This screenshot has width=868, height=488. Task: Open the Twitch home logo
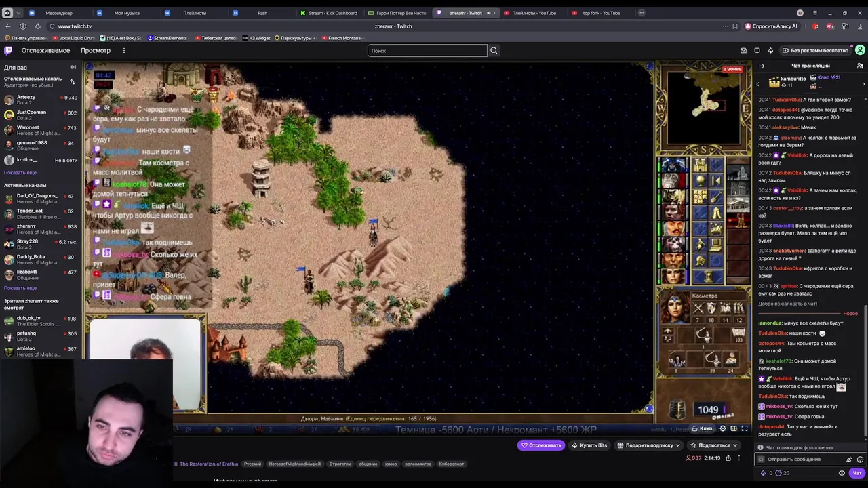pyautogui.click(x=8, y=50)
